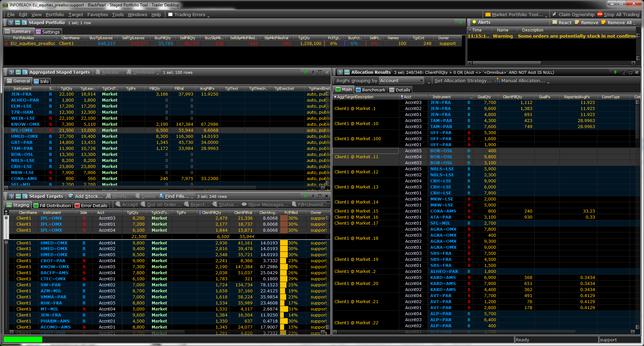Click Set Allocation Strategy button

click(463, 80)
